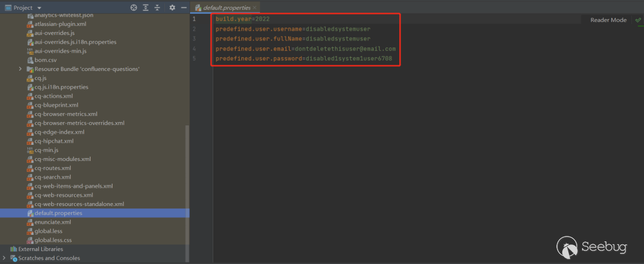This screenshot has height=264, width=644.
Task: Select cq-browser-metrics.xml file
Action: coord(66,114)
